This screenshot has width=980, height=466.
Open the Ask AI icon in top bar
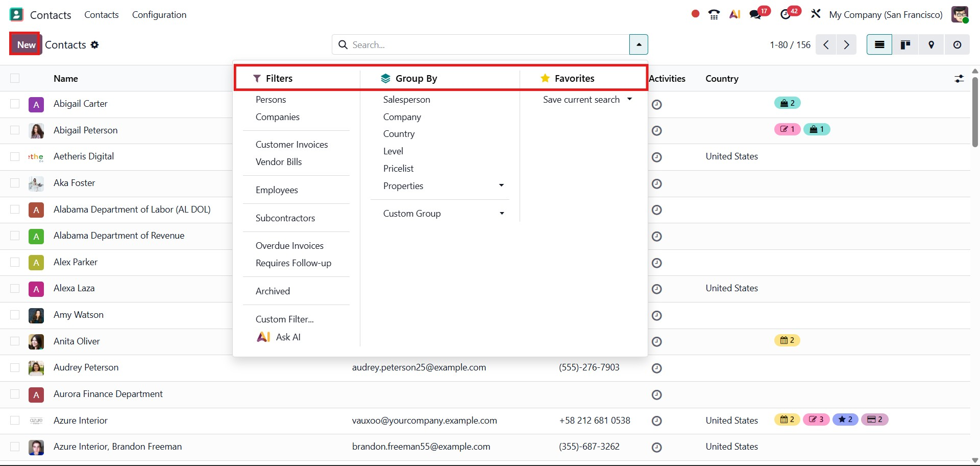734,14
